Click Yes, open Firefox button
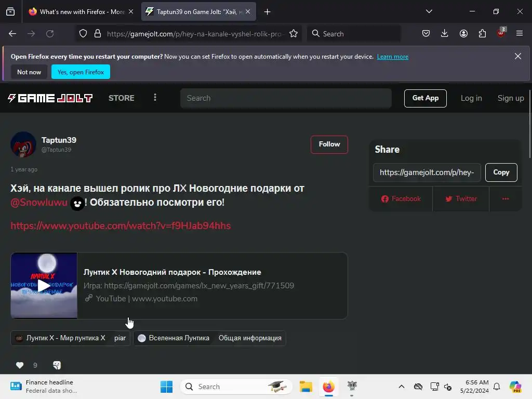Viewport: 532px width, 399px height. tap(81, 72)
